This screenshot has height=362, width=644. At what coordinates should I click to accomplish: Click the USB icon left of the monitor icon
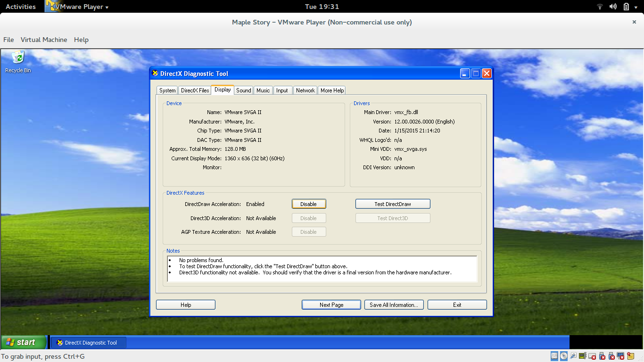[x=611, y=356]
